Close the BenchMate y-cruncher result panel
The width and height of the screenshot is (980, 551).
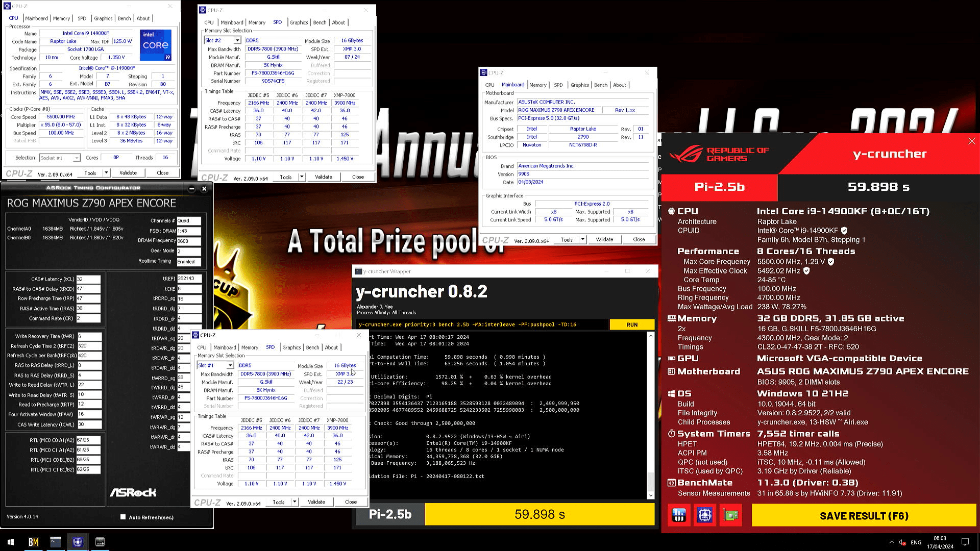click(971, 141)
